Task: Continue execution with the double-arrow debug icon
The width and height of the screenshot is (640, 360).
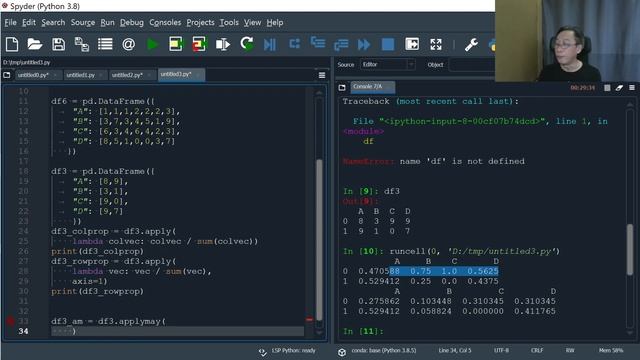Action: click(x=364, y=44)
